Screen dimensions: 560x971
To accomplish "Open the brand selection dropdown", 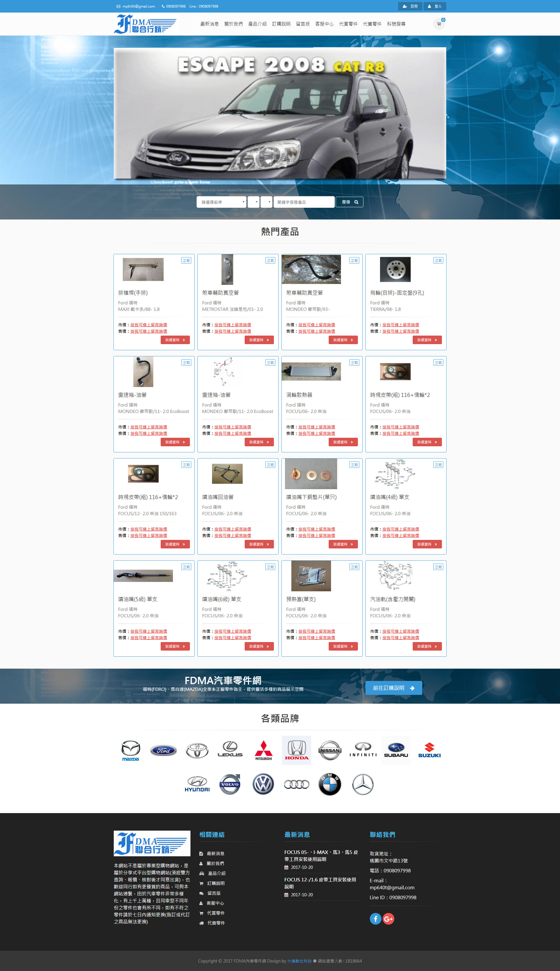I will tap(222, 202).
